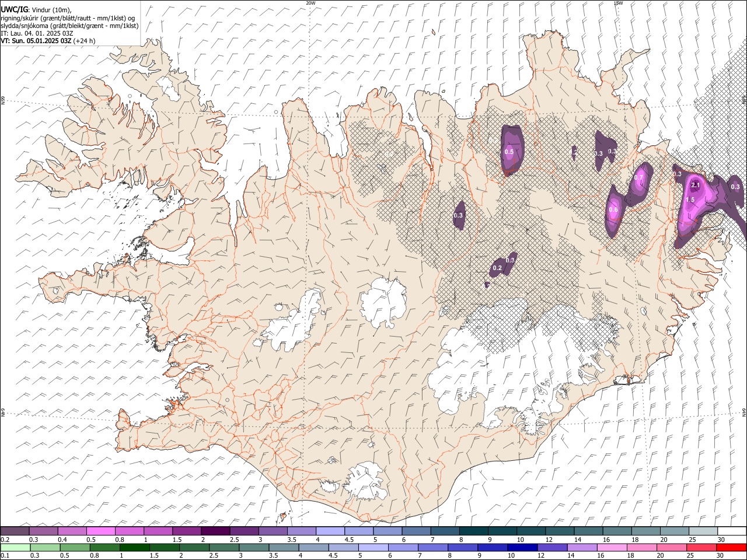Click the deep blue swatch labeled 10
This screenshot has width=747, height=560.
tap(522, 547)
